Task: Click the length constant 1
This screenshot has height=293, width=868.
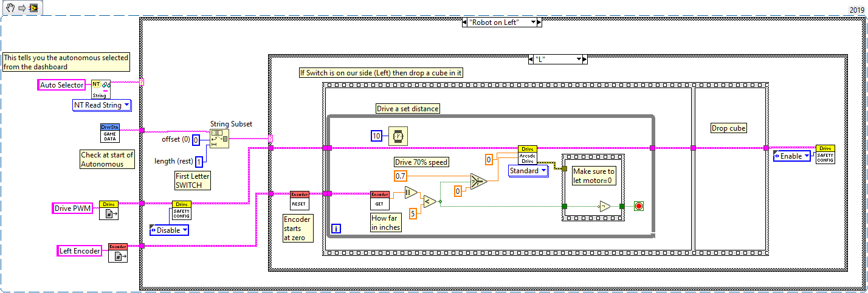Action: tap(199, 162)
